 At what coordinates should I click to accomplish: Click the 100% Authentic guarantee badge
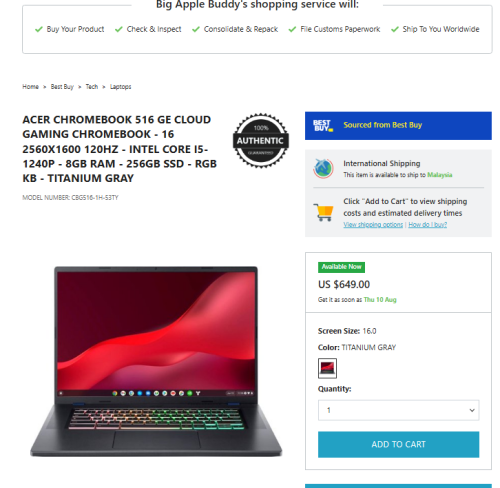261,141
